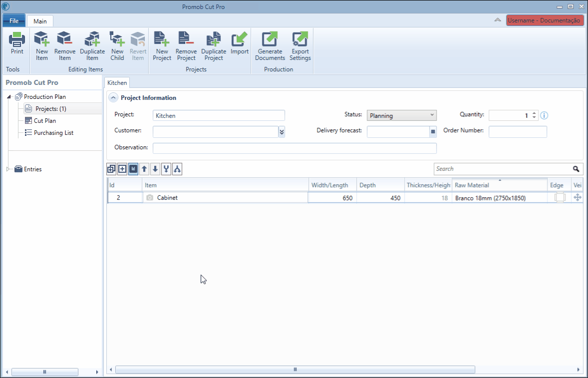Screen dimensions: 588x378
Task: Decrease the Quantity value
Action: (x=534, y=118)
